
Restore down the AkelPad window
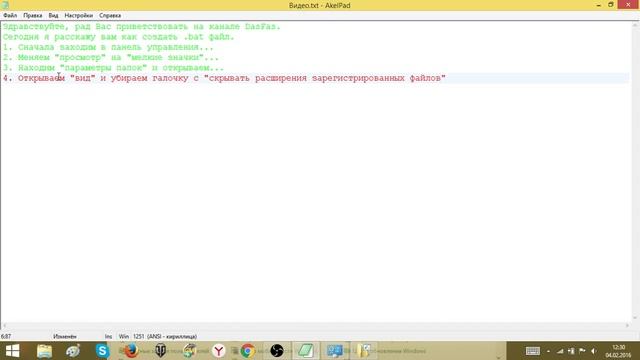click(611, 5)
